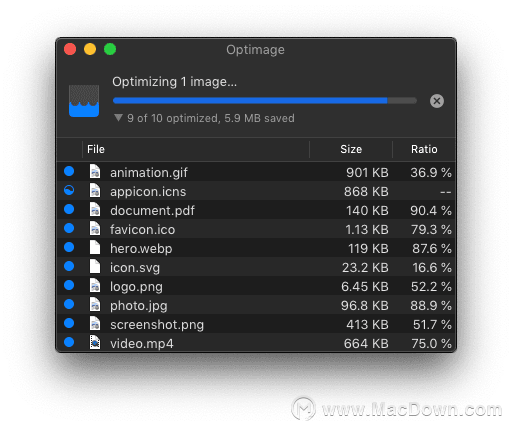Click the file icon beside animation.gif
Image resolution: width=512 pixels, height=426 pixels.
(x=95, y=171)
